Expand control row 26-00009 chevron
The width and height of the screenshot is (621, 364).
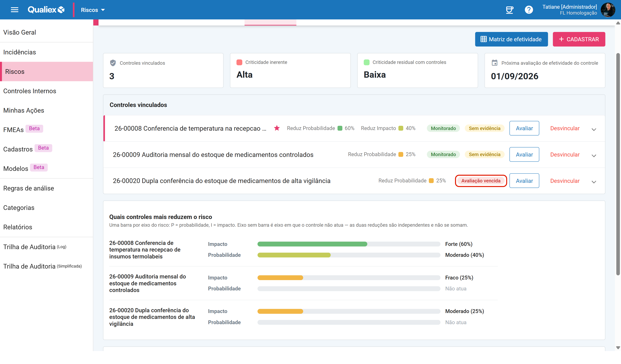pos(594,156)
